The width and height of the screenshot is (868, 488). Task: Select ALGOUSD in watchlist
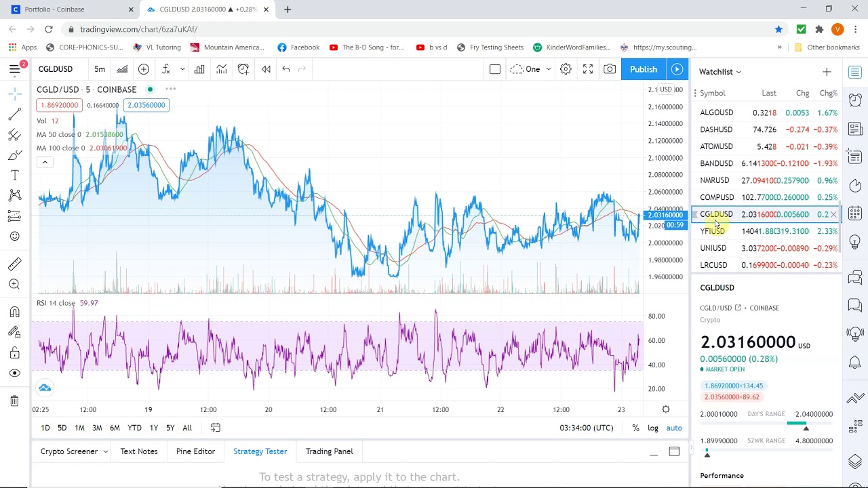(x=766, y=113)
